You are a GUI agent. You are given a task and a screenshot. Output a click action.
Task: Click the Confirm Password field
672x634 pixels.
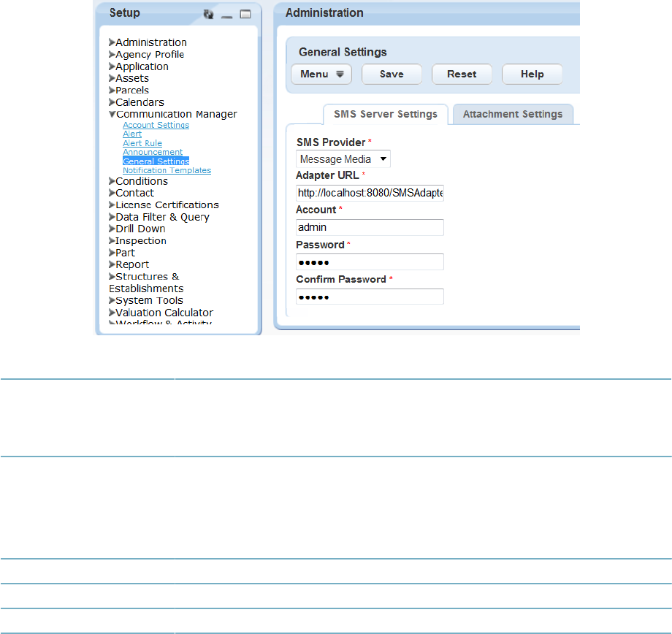[370, 297]
